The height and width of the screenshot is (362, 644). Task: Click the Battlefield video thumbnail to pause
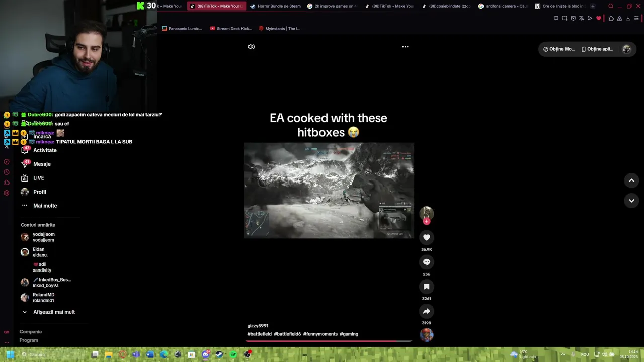pos(329,190)
